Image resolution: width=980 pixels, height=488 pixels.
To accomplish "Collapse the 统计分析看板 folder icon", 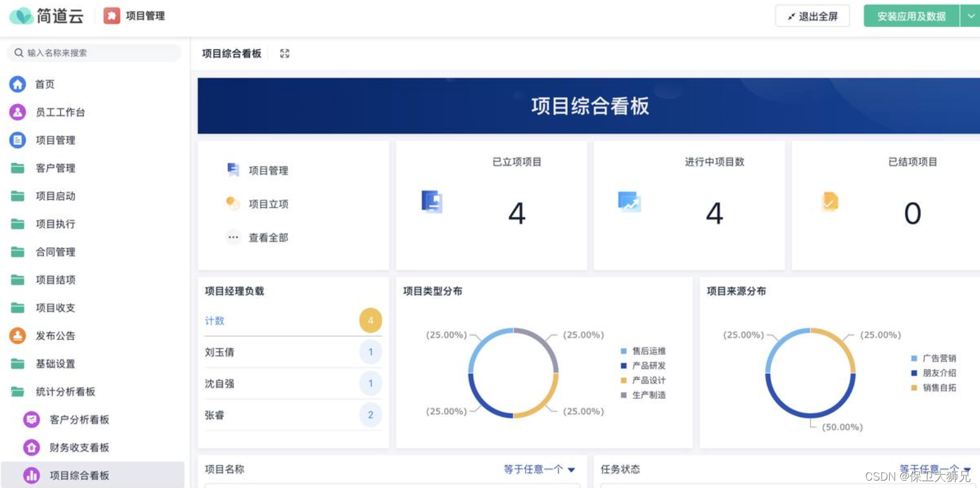I will (18, 392).
